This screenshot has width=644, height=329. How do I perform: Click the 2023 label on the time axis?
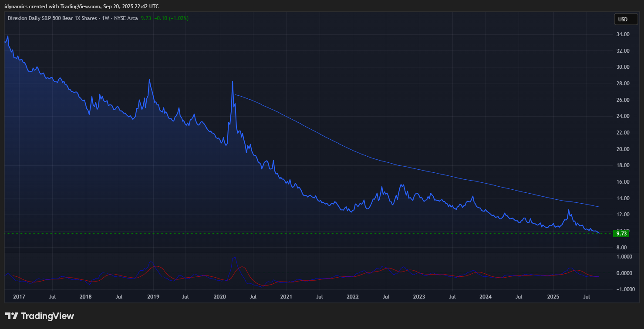(x=419, y=297)
